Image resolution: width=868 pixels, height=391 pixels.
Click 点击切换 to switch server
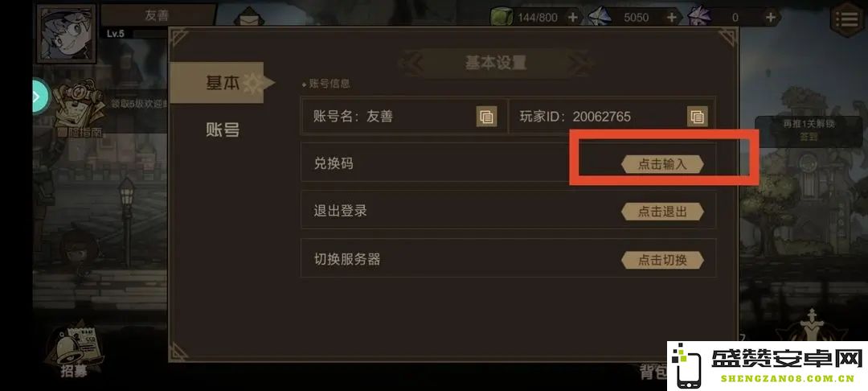[662, 260]
